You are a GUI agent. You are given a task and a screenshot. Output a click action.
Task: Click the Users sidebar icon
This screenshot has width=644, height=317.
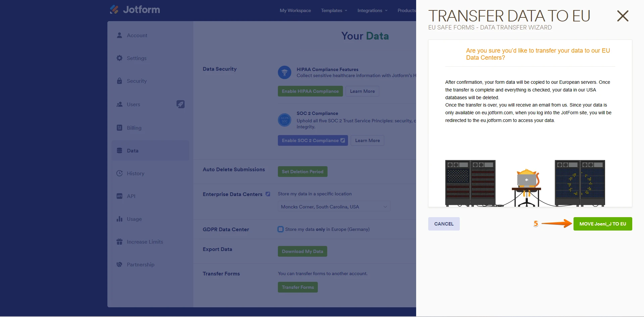coord(119,104)
